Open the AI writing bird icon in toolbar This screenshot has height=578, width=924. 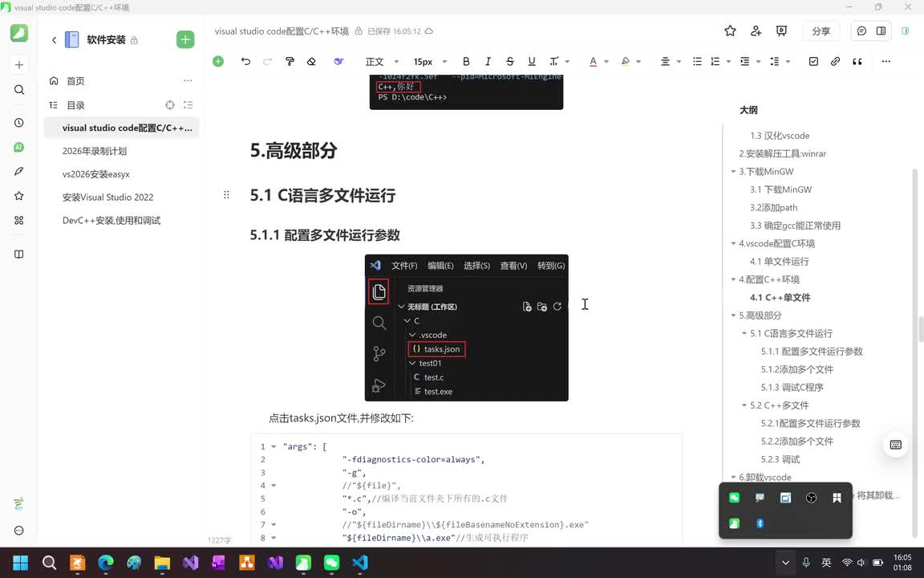point(338,61)
